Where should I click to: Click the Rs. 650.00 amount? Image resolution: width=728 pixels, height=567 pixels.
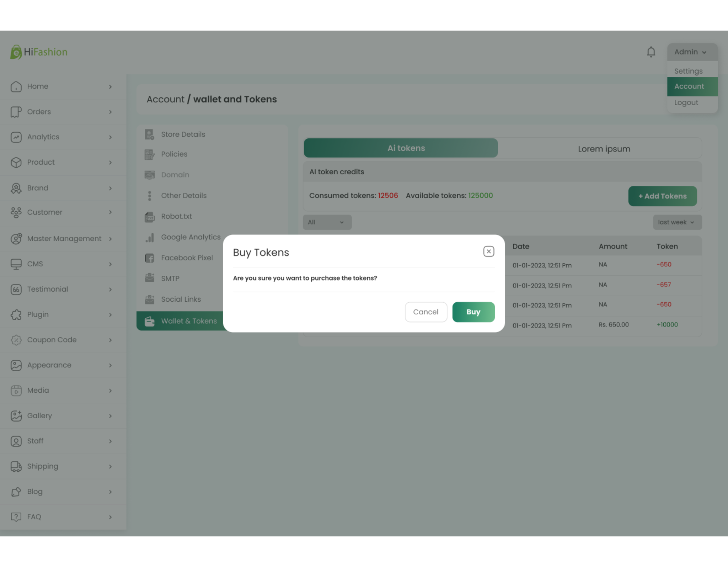[x=614, y=325]
